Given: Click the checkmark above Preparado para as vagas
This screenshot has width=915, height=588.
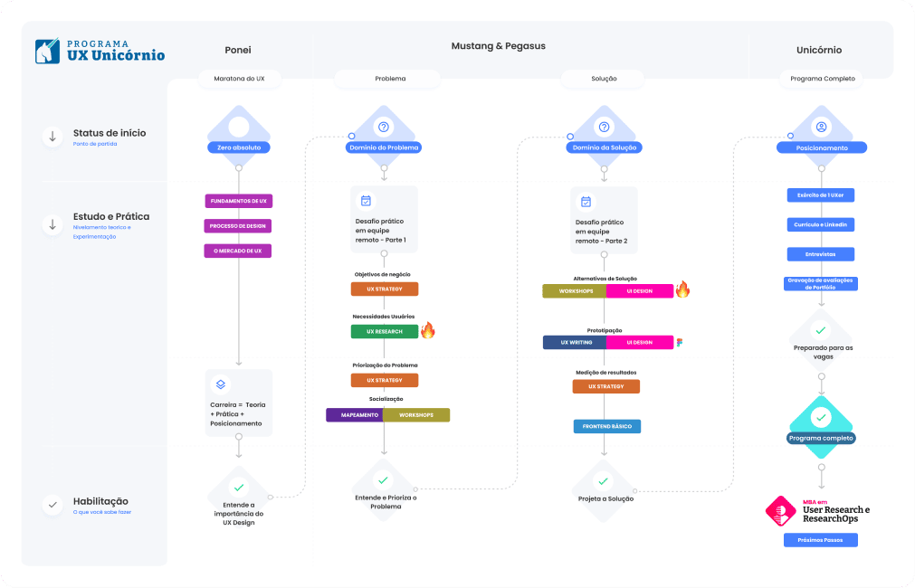Looking at the screenshot, I should [x=821, y=330].
